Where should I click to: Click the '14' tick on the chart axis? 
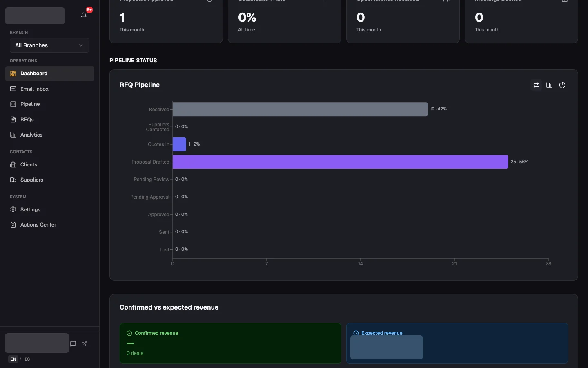pyautogui.click(x=361, y=264)
